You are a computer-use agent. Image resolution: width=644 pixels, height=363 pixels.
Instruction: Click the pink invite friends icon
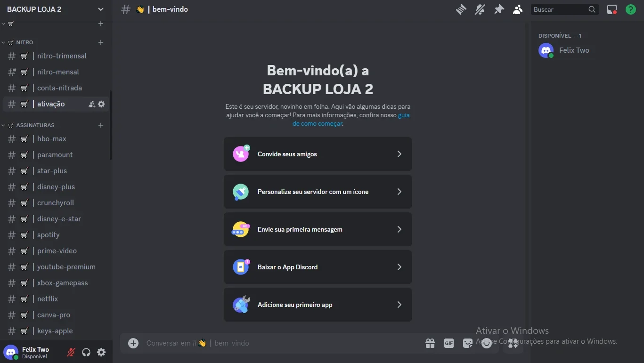pos(241,154)
